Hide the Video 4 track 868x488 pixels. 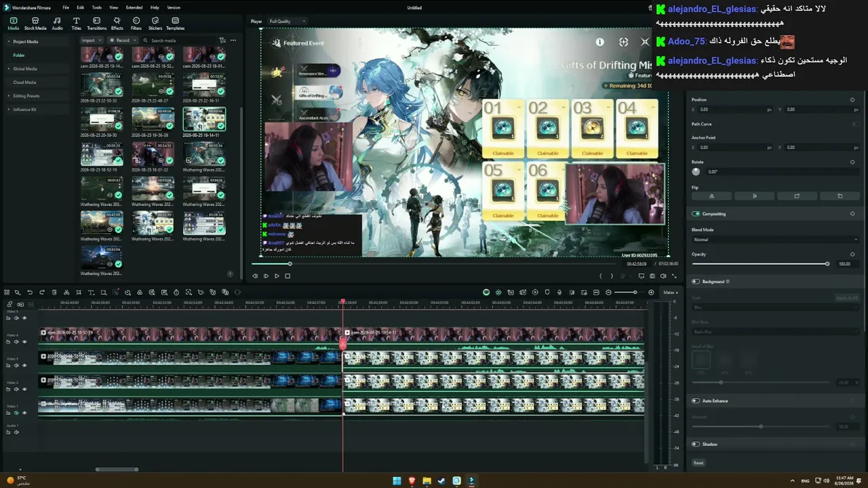(x=24, y=341)
